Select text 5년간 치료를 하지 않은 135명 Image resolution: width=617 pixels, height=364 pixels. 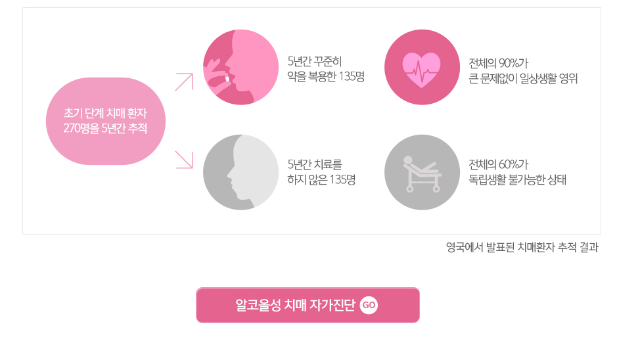[x=321, y=171]
